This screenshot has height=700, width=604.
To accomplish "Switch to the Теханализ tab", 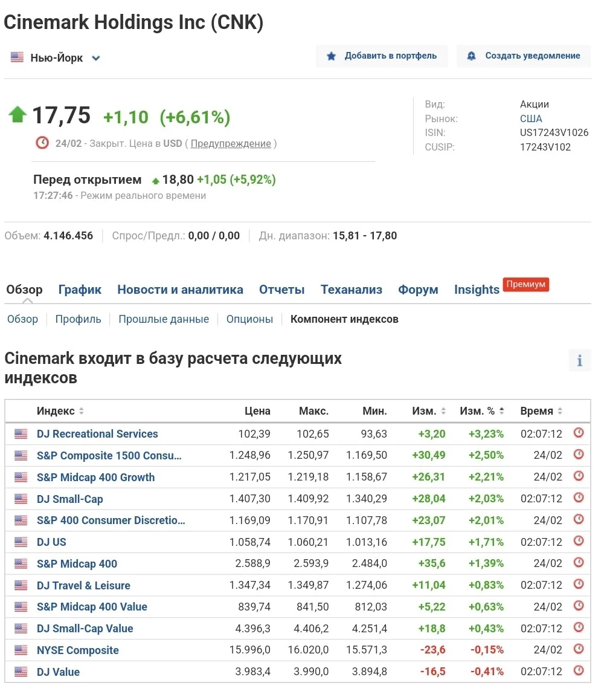I will pyautogui.click(x=352, y=290).
